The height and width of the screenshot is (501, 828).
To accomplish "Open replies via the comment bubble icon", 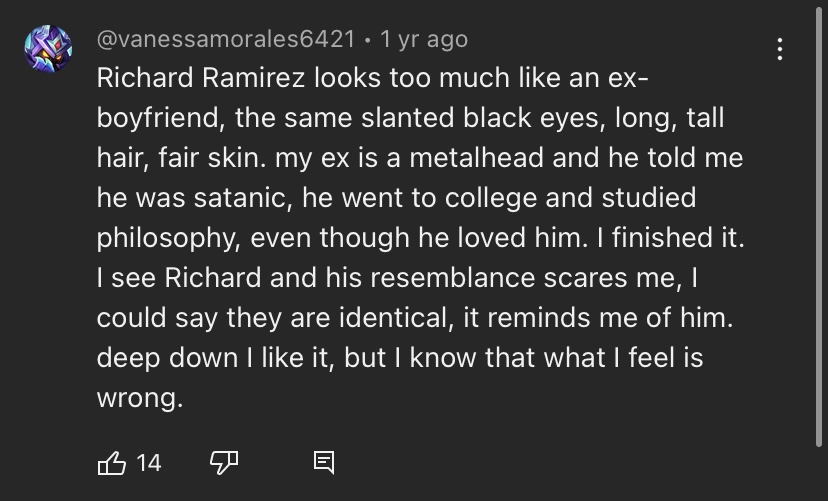I will (324, 462).
